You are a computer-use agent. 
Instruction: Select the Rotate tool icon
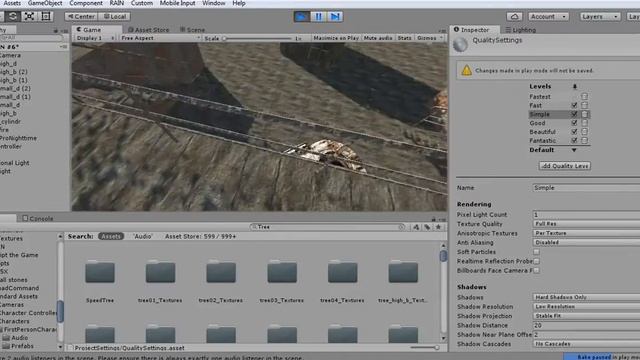(13, 16)
